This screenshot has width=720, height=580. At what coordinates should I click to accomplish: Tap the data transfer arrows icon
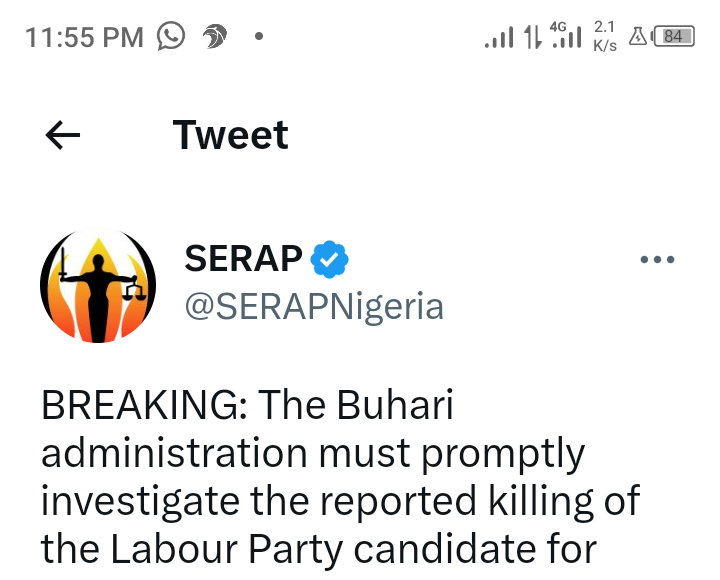pyautogui.click(x=533, y=36)
